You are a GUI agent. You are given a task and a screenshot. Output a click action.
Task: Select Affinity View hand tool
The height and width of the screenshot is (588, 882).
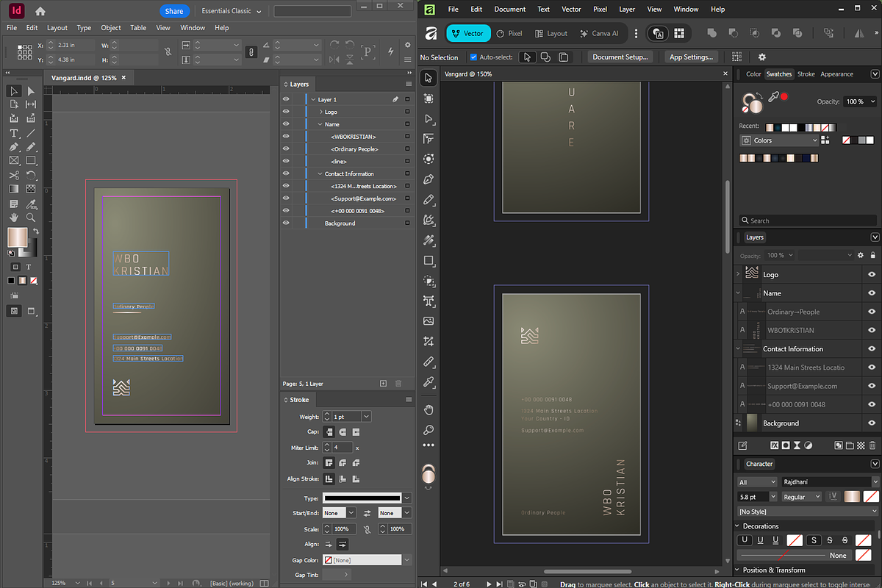429,409
